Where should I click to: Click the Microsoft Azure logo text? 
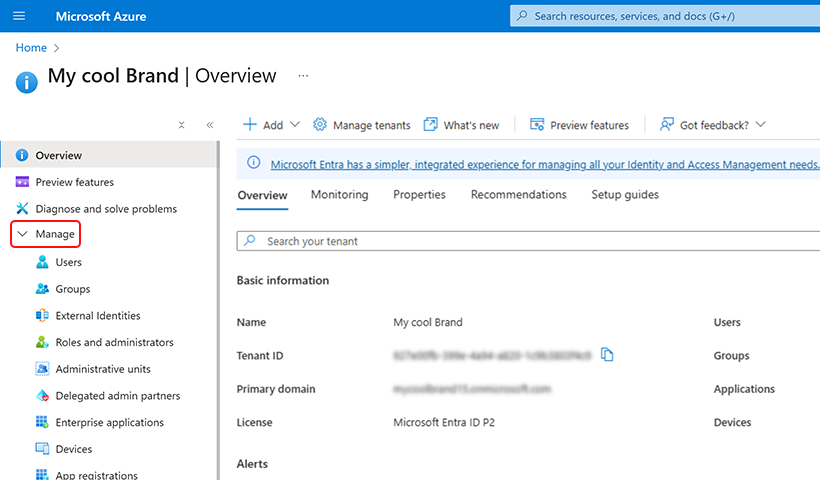click(101, 16)
